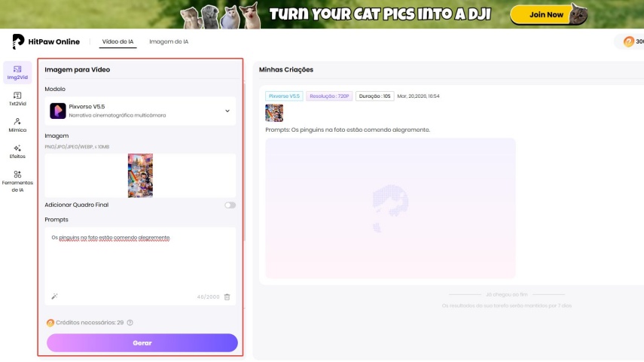This screenshot has width=644, height=362.
Task: Click the coin credits balance icon
Action: click(x=628, y=41)
